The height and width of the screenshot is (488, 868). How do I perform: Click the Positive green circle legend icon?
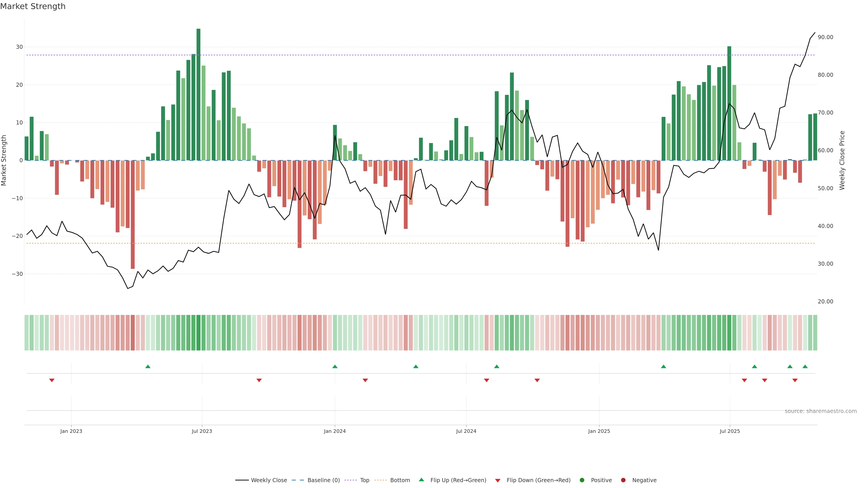[x=582, y=480]
